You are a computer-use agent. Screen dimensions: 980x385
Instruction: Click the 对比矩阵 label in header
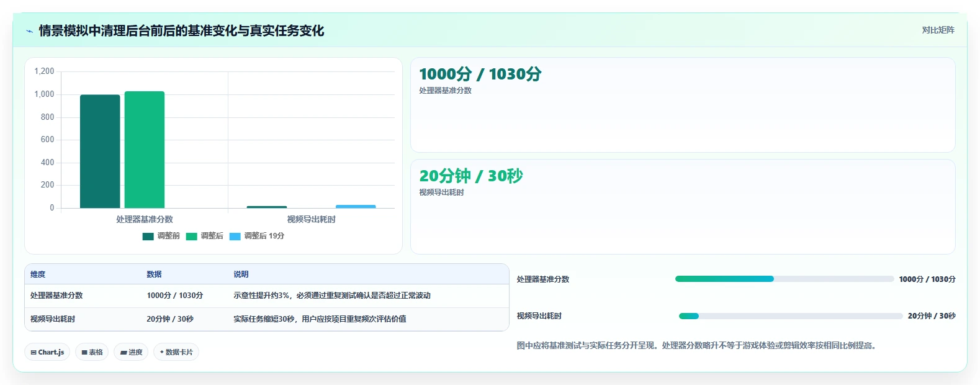[x=938, y=30]
